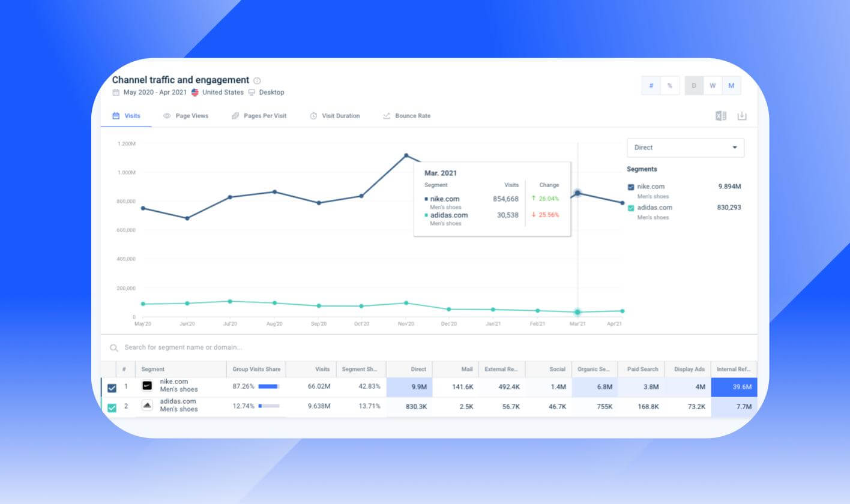The height and width of the screenshot is (504, 850).
Task: Click the download report icon
Action: click(x=742, y=116)
